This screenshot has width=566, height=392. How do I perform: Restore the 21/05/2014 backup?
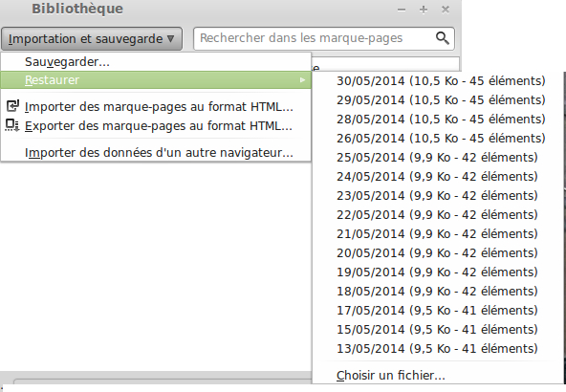437,234
